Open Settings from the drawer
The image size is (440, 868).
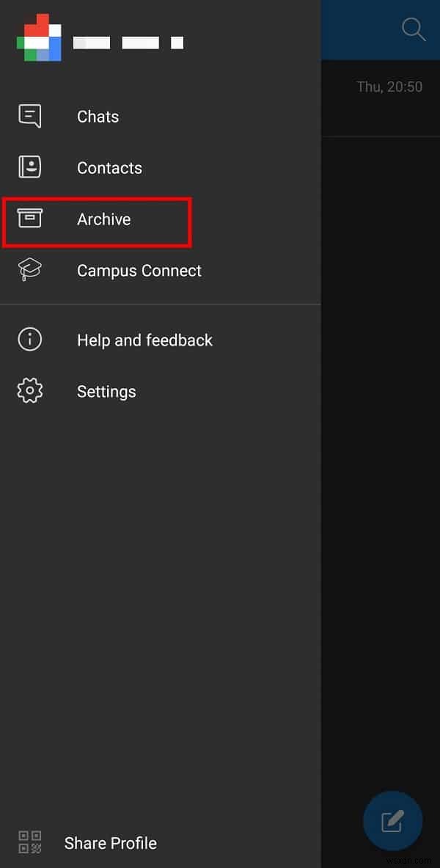[106, 391]
